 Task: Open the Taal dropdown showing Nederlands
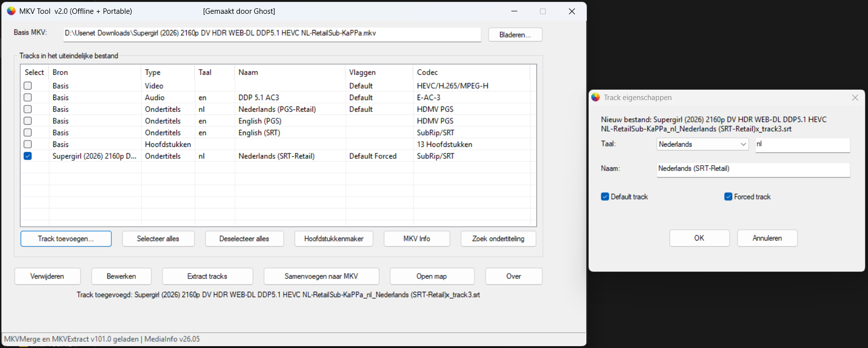[x=702, y=144]
